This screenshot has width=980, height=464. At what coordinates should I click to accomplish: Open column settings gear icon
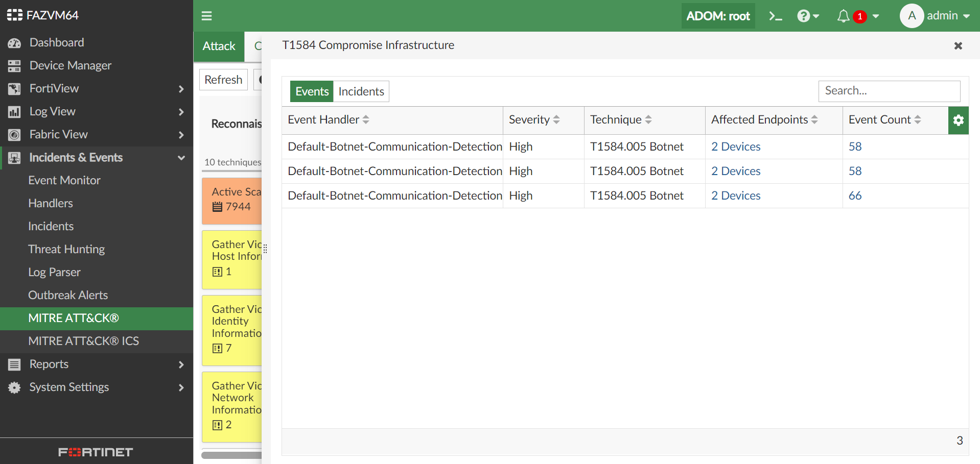(x=958, y=120)
